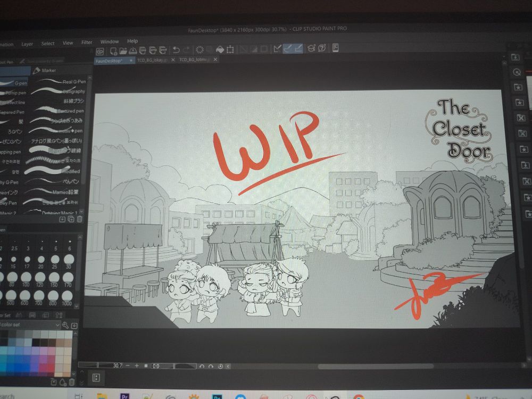532x399 pixels.
Task: Click the delete sub tool trash icon
Action: 79,219
